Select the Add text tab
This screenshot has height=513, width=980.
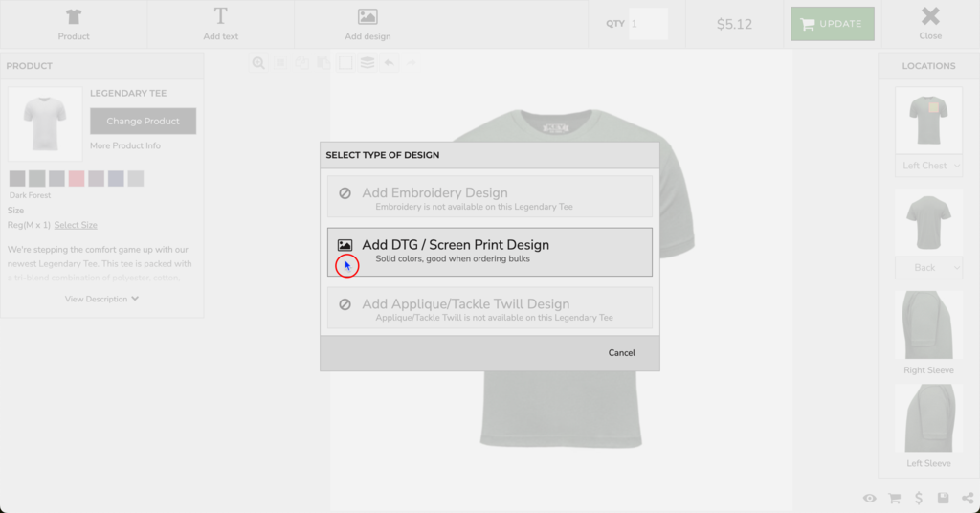pyautogui.click(x=220, y=24)
